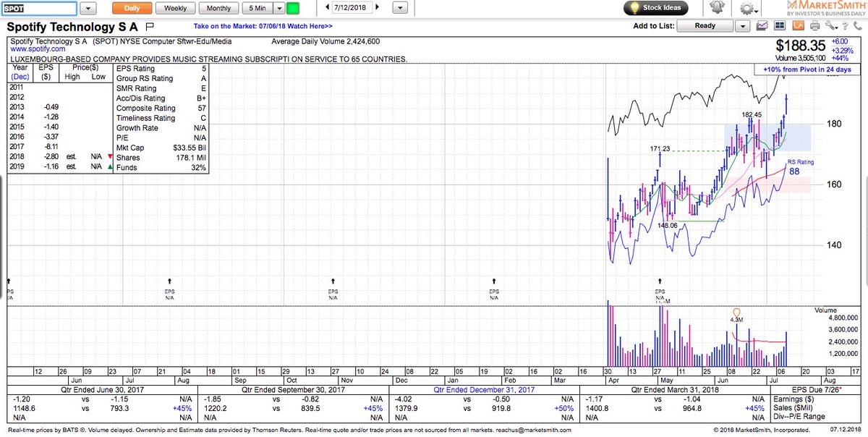Viewport: 868px width, 437px height.
Task: Open the Take on the Market link
Action: tap(263, 26)
